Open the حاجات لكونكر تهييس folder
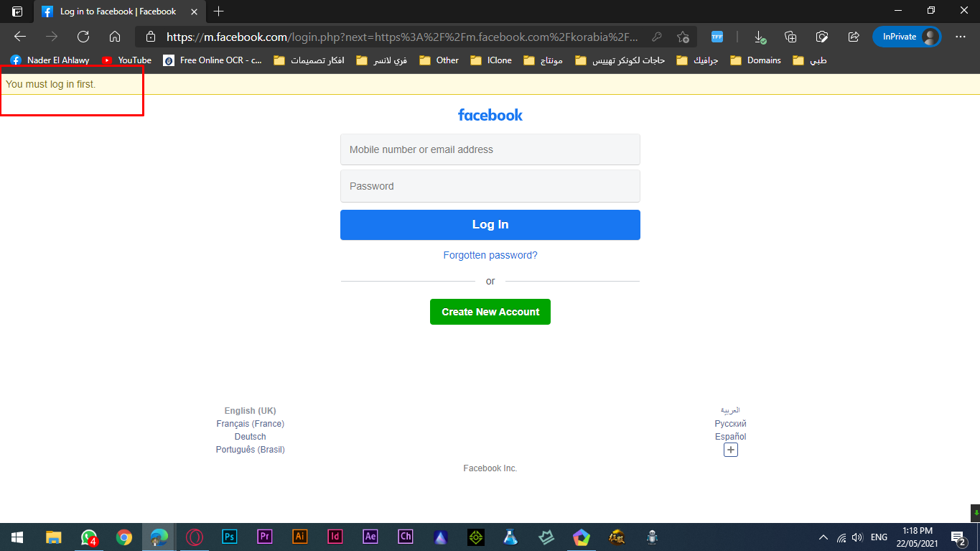Image resolution: width=980 pixels, height=551 pixels. (x=620, y=60)
